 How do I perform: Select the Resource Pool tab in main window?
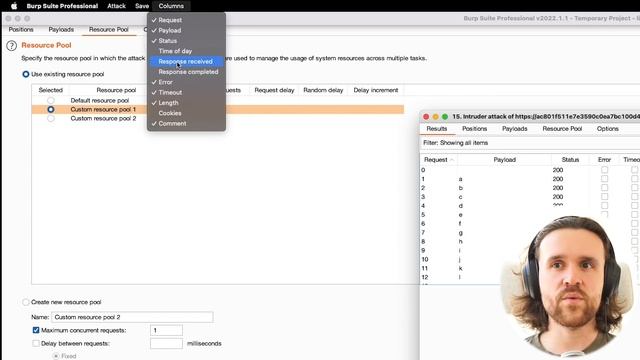click(x=109, y=29)
